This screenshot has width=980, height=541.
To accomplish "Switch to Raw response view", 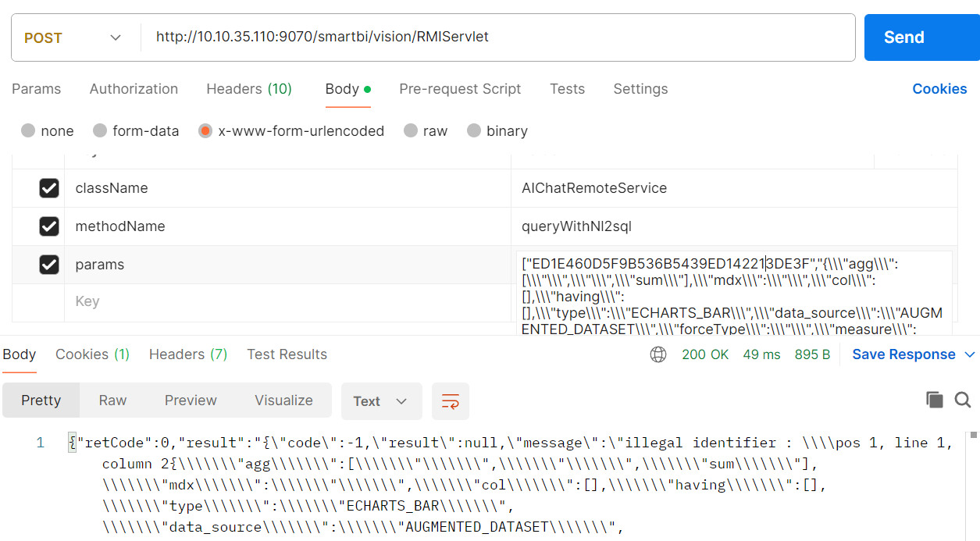I will tap(112, 400).
